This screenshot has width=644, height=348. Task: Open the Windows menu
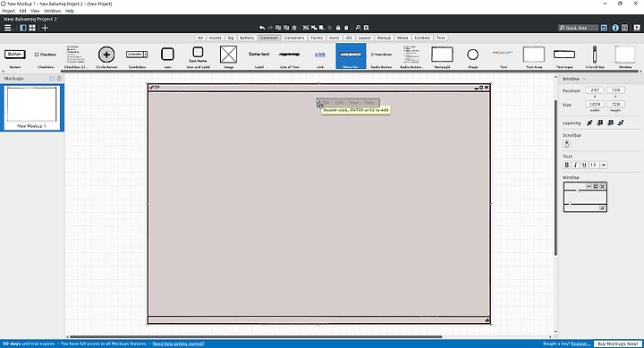tap(52, 11)
